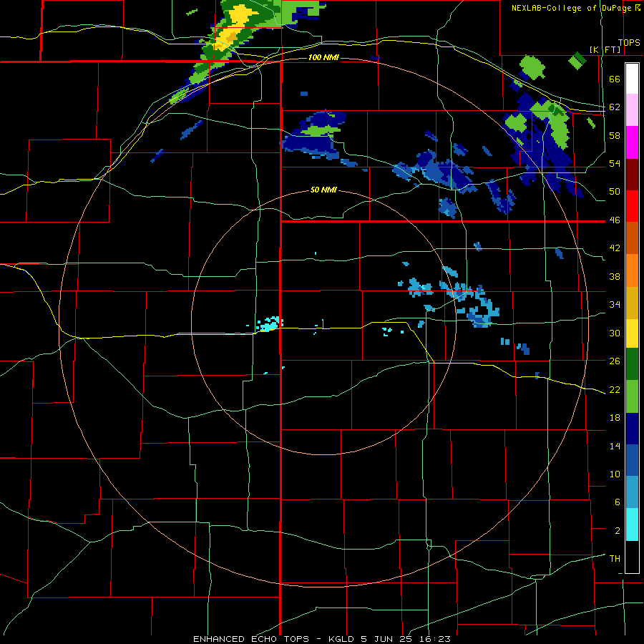Select the black TH legend swatch
Screen dimensions: 644x644
pos(632,557)
